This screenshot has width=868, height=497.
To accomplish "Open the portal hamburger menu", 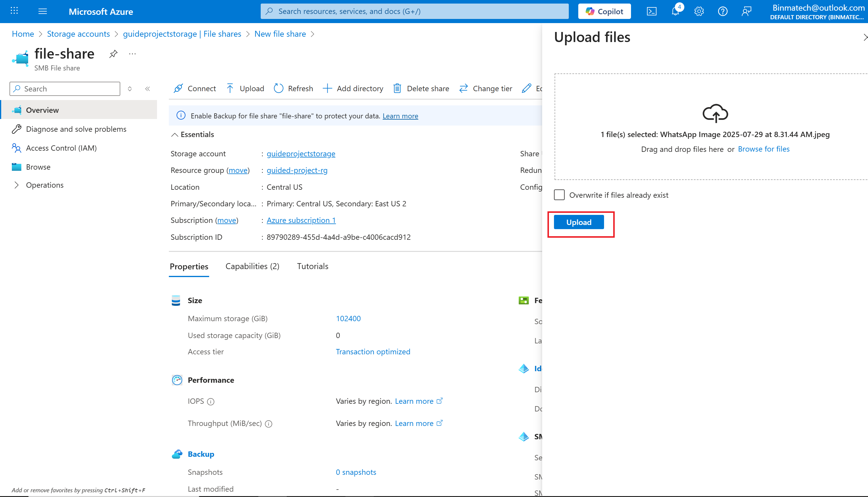I will point(43,11).
